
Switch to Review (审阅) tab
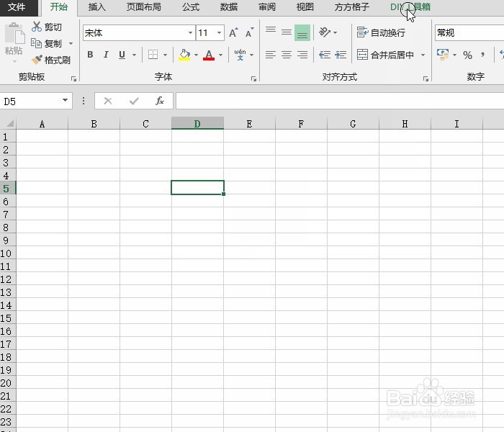click(x=267, y=7)
